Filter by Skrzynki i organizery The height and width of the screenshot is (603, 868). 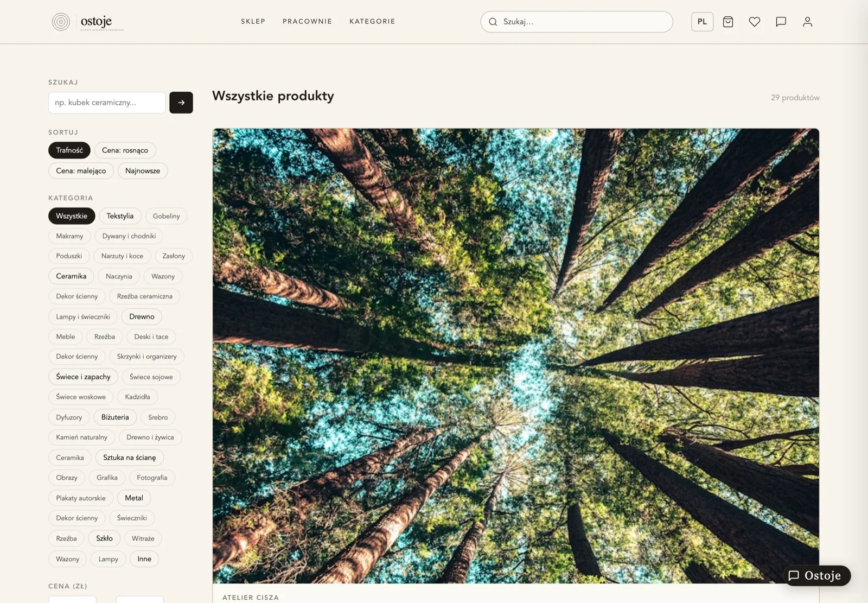(147, 357)
